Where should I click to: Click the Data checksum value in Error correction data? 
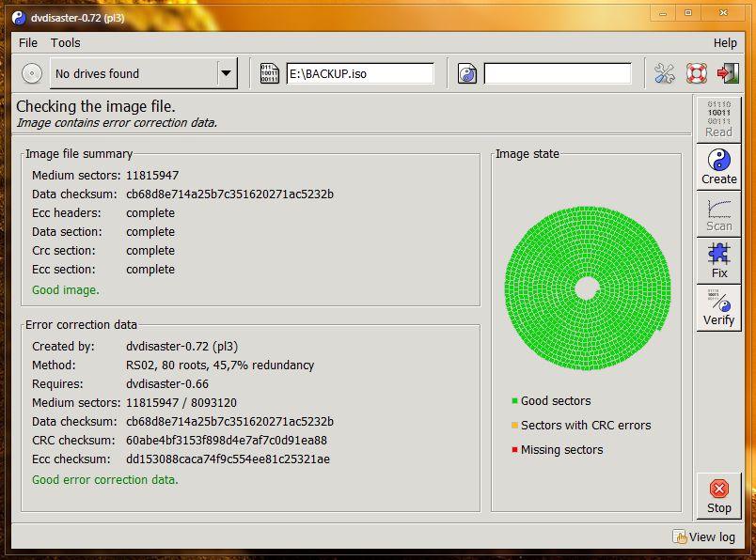pyautogui.click(x=230, y=422)
